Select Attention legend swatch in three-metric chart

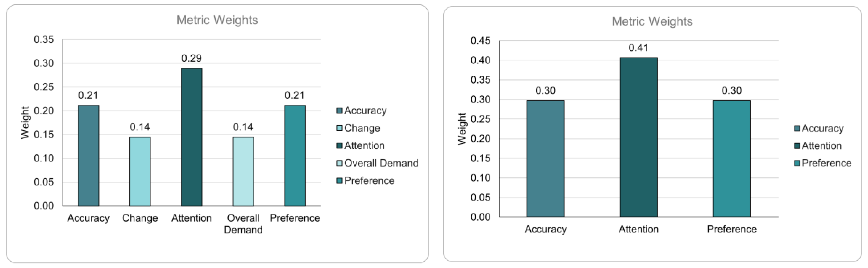(797, 146)
